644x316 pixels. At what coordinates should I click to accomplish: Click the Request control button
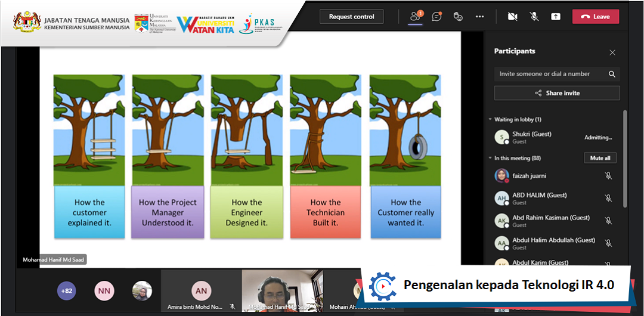pos(351,17)
